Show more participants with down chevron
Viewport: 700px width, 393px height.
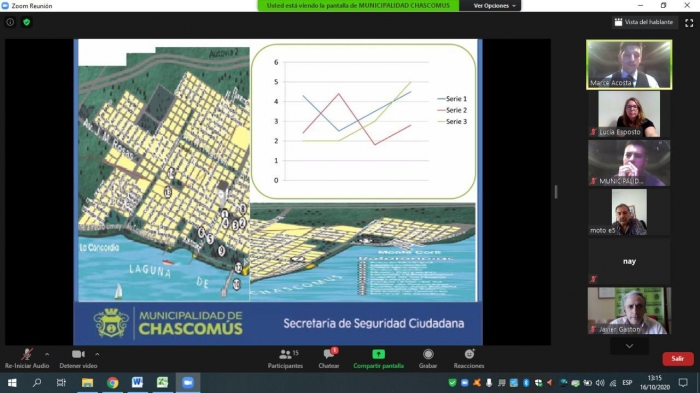point(629,346)
